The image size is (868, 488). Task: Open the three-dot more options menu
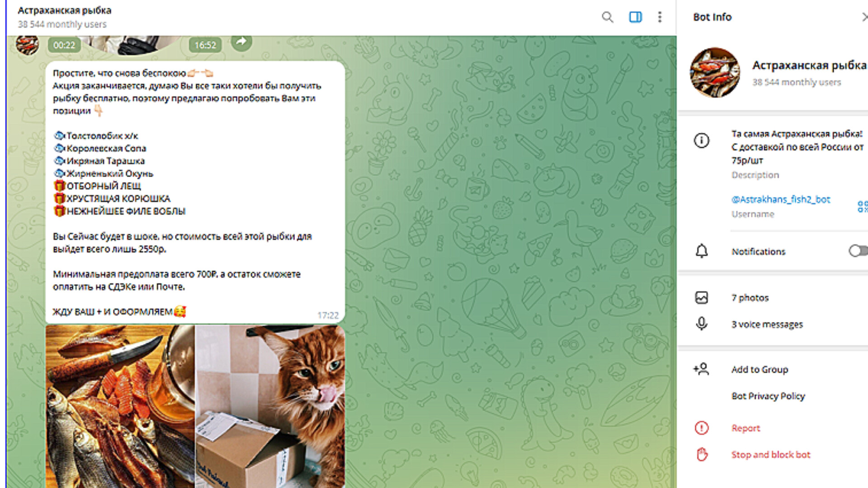coord(660,17)
